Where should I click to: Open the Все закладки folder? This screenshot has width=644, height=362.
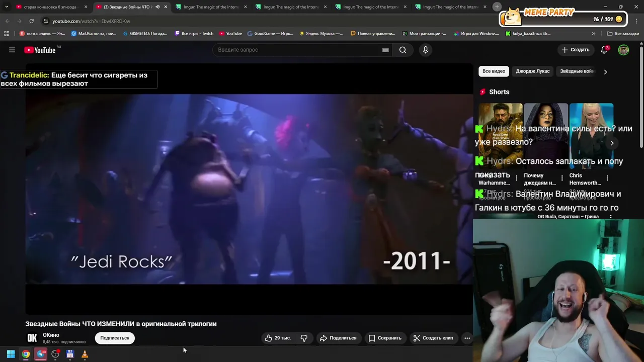[x=623, y=34]
